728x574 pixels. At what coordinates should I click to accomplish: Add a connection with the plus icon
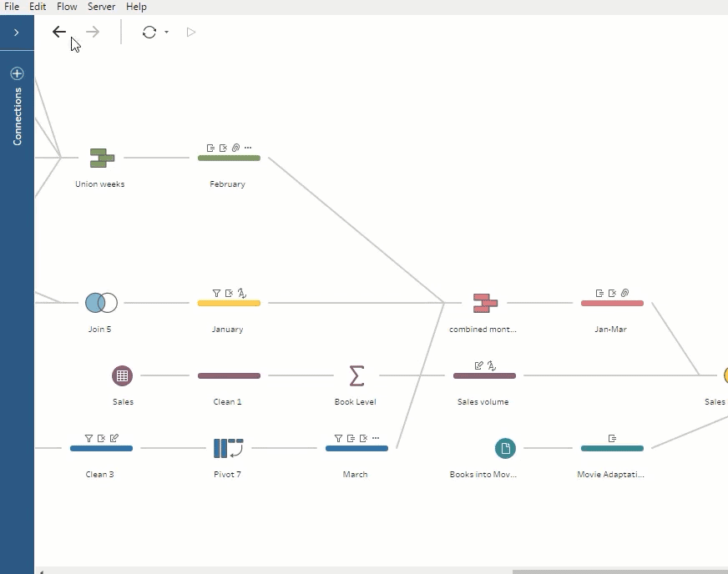point(17,73)
